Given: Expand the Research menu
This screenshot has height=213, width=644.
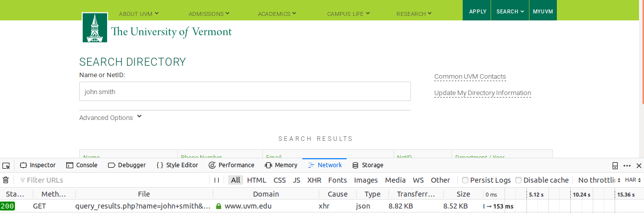Looking at the screenshot, I should (x=414, y=13).
